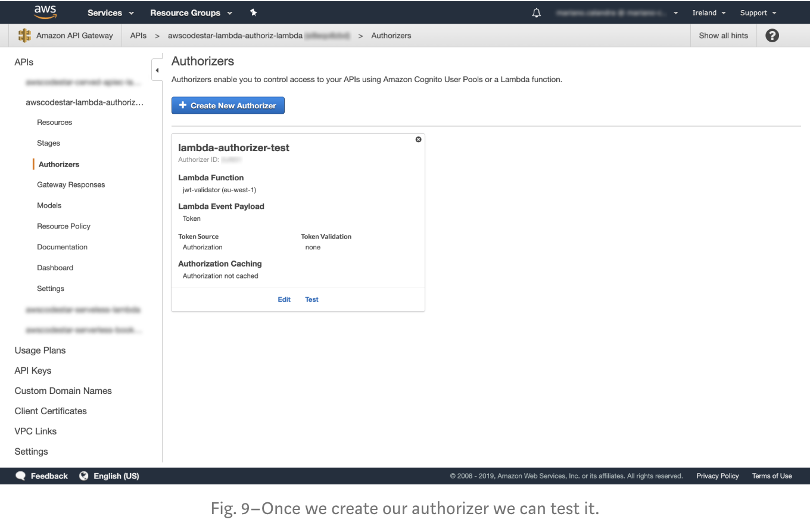Click the Feedback speech bubble icon
The height and width of the screenshot is (532, 810).
(x=21, y=476)
